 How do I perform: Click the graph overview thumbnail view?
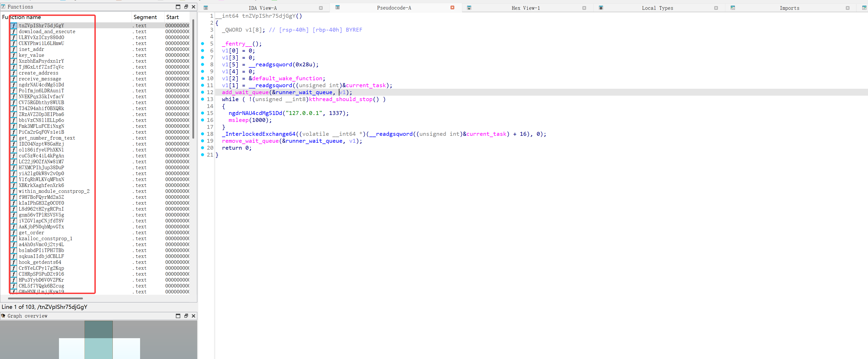click(98, 340)
